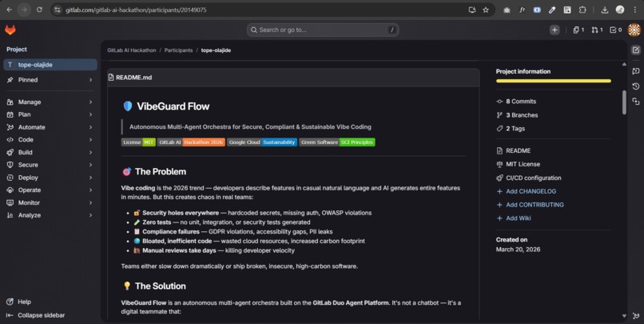644x324 pixels.
Task: Click the Analyze chart icon
Action: [10, 215]
